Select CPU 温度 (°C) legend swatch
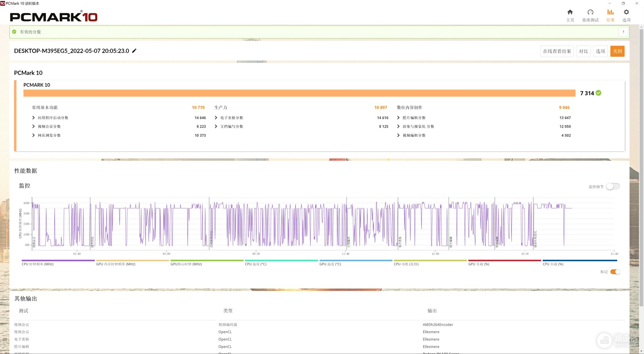The width and height of the screenshot is (644, 354). 281,260
